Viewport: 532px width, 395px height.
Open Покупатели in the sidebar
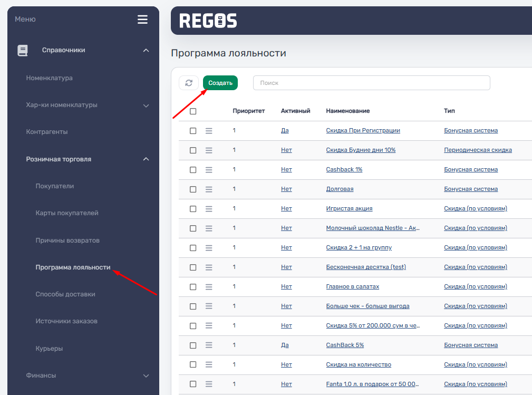55,186
